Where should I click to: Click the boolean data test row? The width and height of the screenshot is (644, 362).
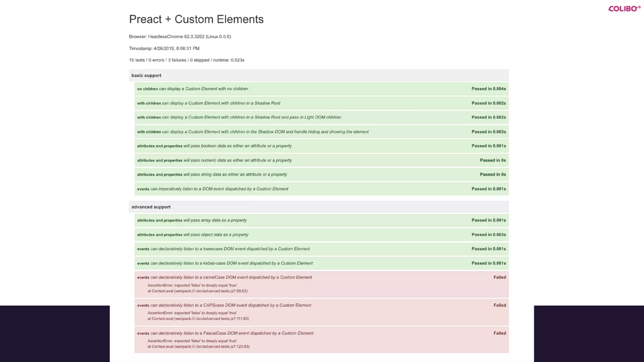[x=321, y=146]
